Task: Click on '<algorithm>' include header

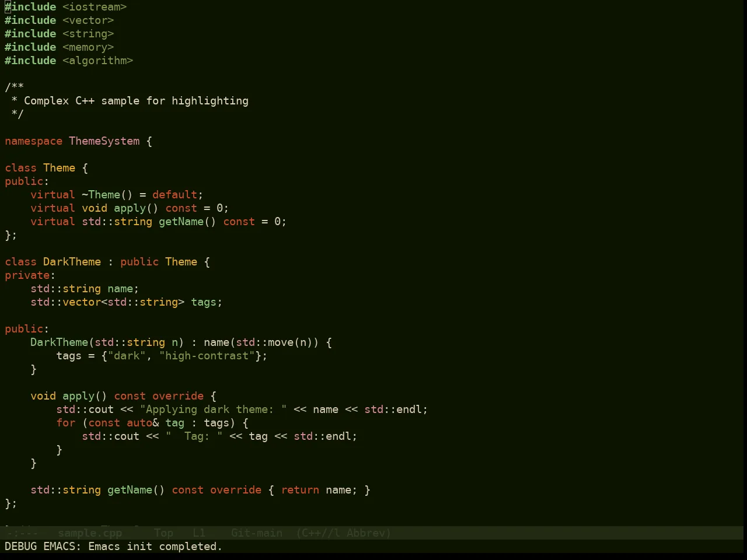Action: pyautogui.click(x=97, y=61)
